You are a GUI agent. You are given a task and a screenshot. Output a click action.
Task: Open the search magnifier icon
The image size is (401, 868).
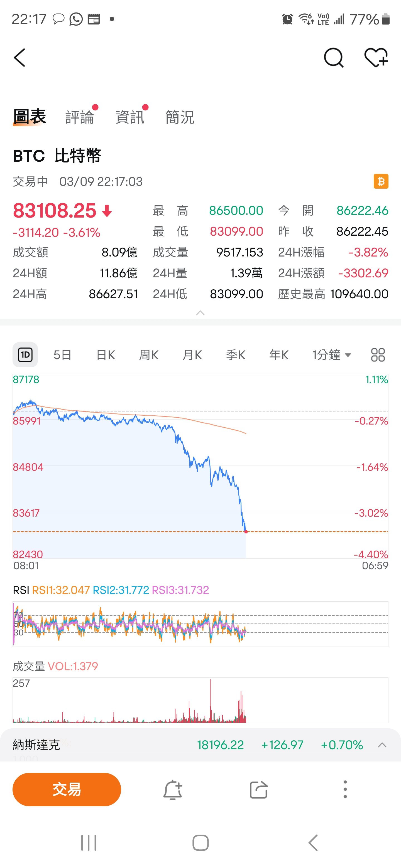coord(333,58)
